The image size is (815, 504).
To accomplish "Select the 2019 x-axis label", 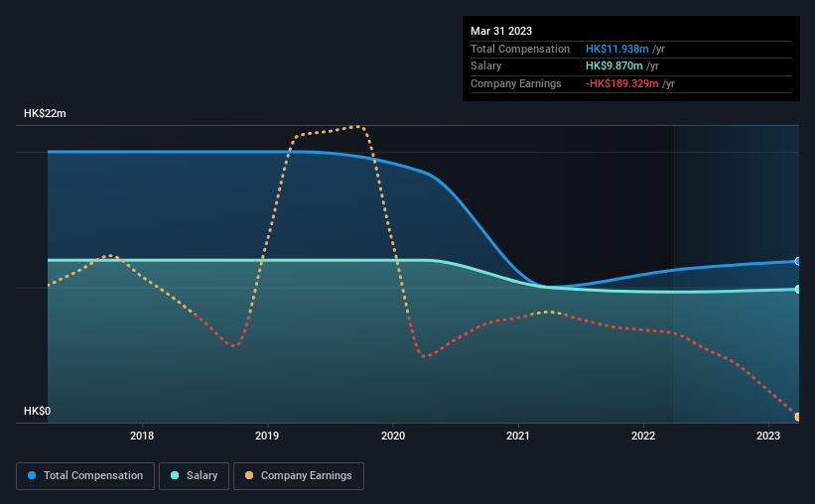I will click(x=267, y=436).
